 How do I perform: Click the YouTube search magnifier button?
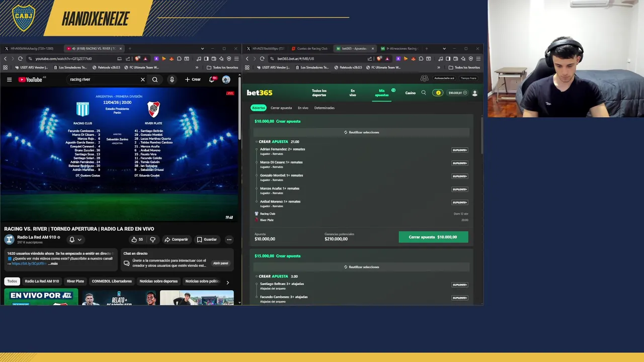pyautogui.click(x=155, y=79)
